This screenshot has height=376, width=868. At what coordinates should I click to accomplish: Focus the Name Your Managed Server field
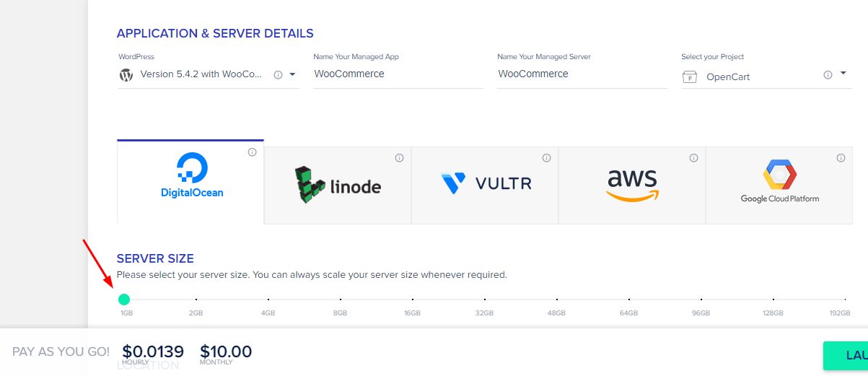(582, 74)
